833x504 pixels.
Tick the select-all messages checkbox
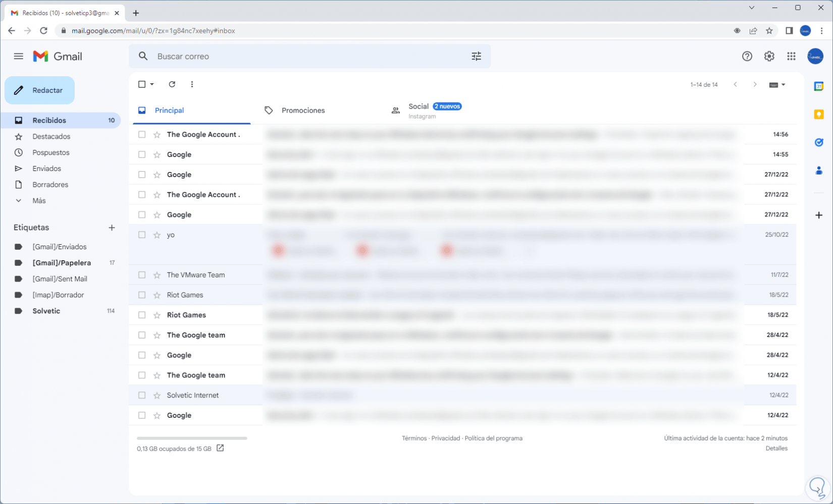tap(142, 84)
